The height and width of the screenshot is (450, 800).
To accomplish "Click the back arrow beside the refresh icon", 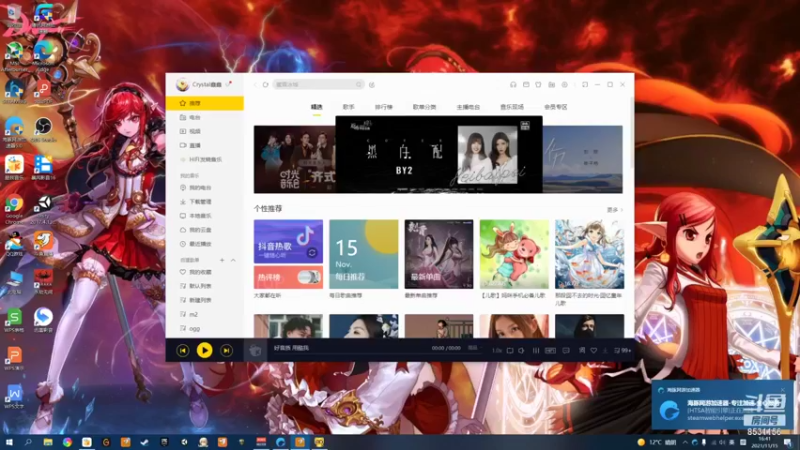I will [256, 85].
